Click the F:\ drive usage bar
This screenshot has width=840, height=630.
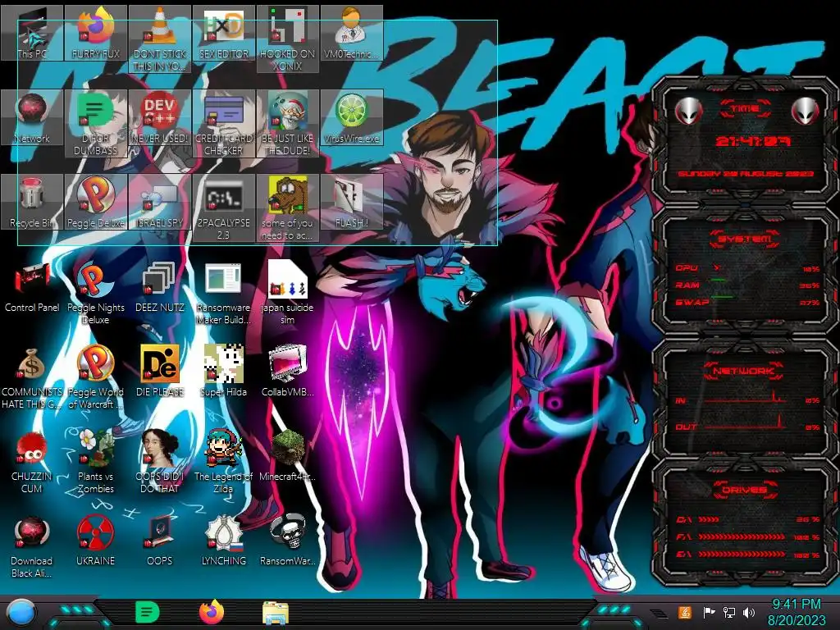click(742, 536)
